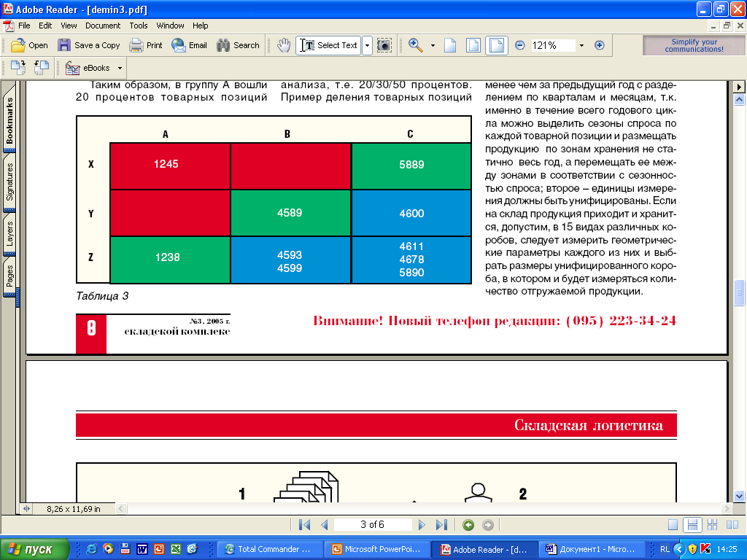Set view to Fit Page icon
This screenshot has width=747, height=560.
pos(473,45)
